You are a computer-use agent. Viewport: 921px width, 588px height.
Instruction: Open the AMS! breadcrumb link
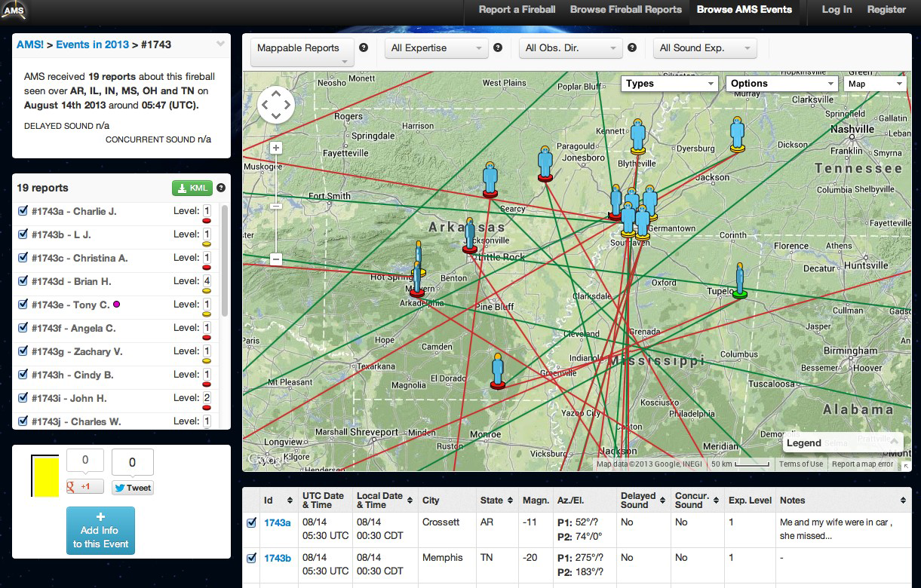pos(29,44)
